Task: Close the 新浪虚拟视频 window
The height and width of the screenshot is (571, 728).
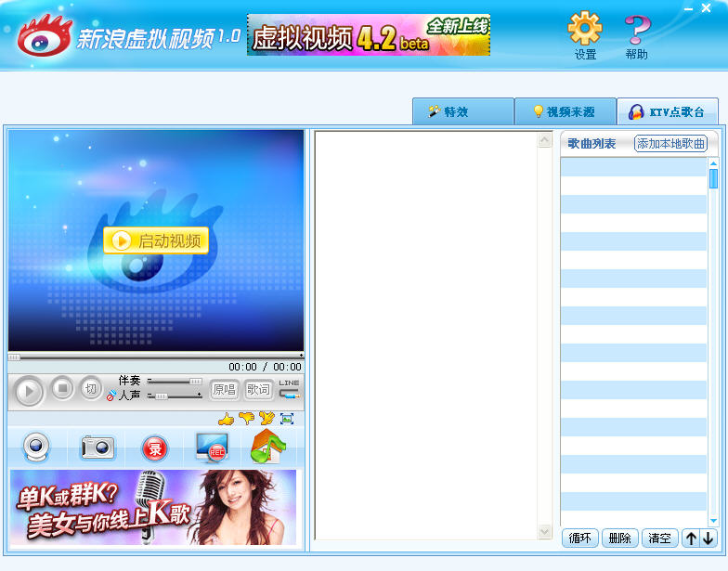Action: pyautogui.click(x=706, y=7)
